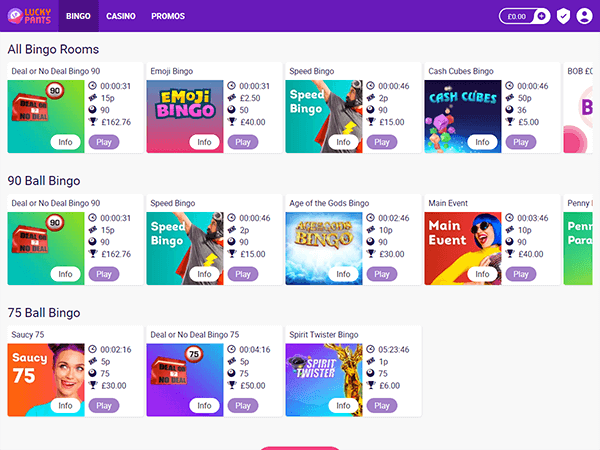Click Play on Deal or No Deal Bingo 90 in 90 Ball Bingo

pyautogui.click(x=104, y=274)
